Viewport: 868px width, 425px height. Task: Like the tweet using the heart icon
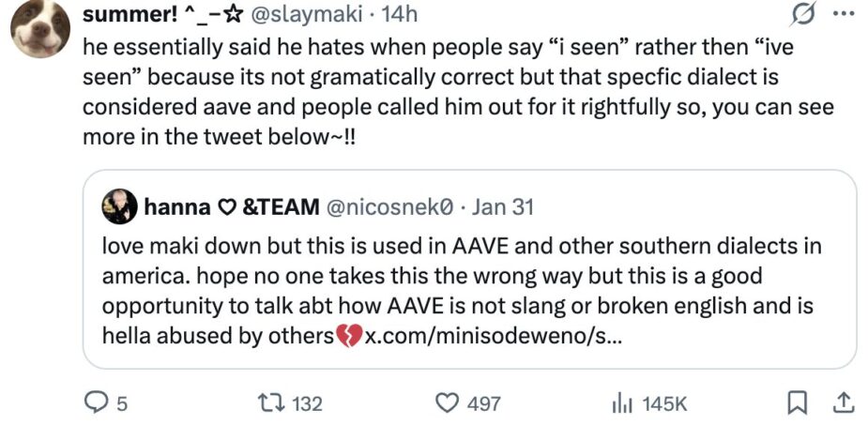446,403
